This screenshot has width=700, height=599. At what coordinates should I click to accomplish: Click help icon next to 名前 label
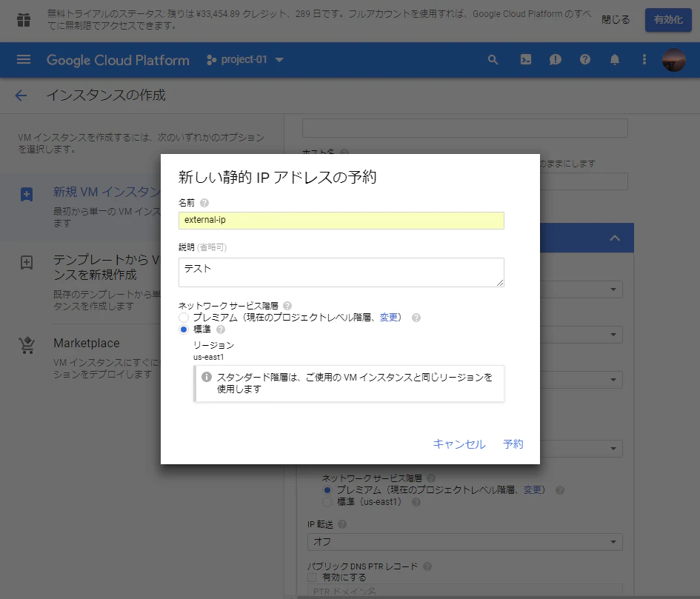204,203
